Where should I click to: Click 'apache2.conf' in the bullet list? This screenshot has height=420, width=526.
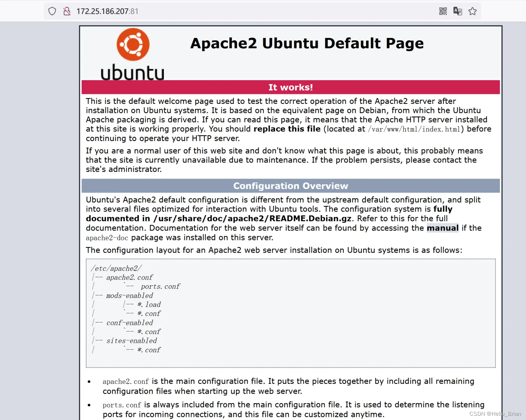pos(126,381)
